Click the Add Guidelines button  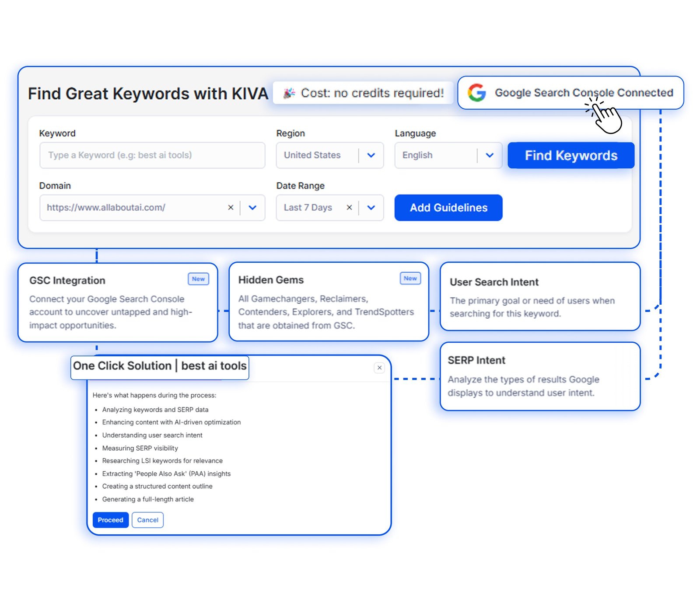(448, 208)
